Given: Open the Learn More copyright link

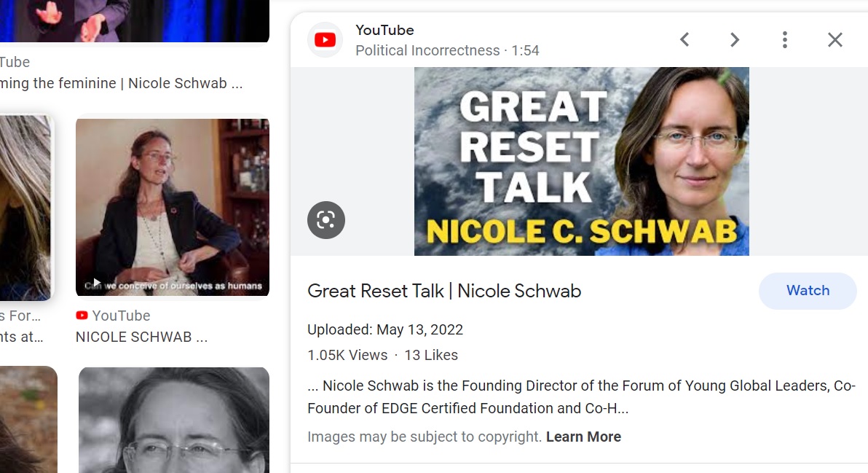Looking at the screenshot, I should click(583, 437).
